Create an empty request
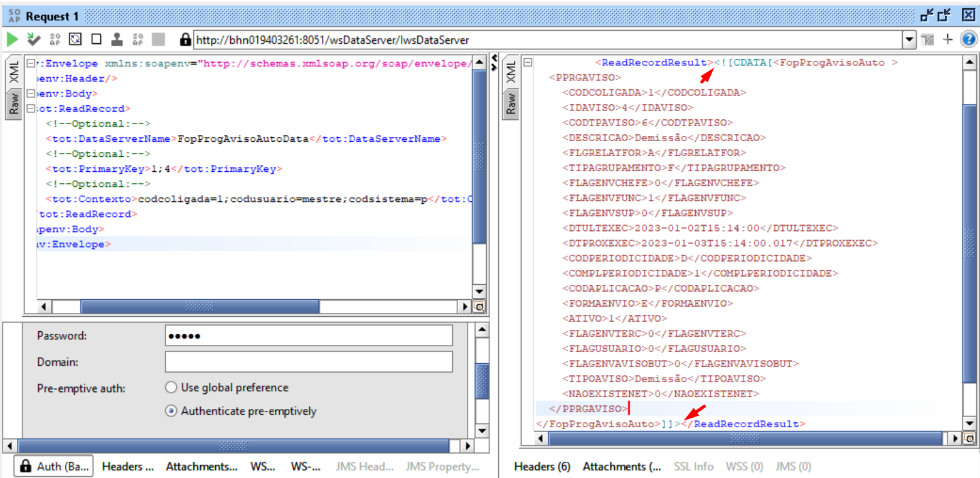This screenshot has width=980, height=478. [96, 40]
